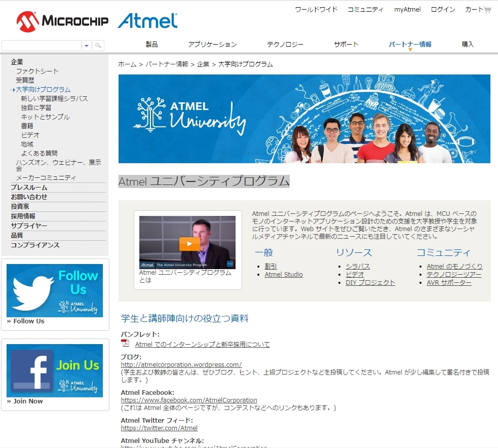Click the シラバス resource link
The height and width of the screenshot is (448, 498).
pos(358,267)
